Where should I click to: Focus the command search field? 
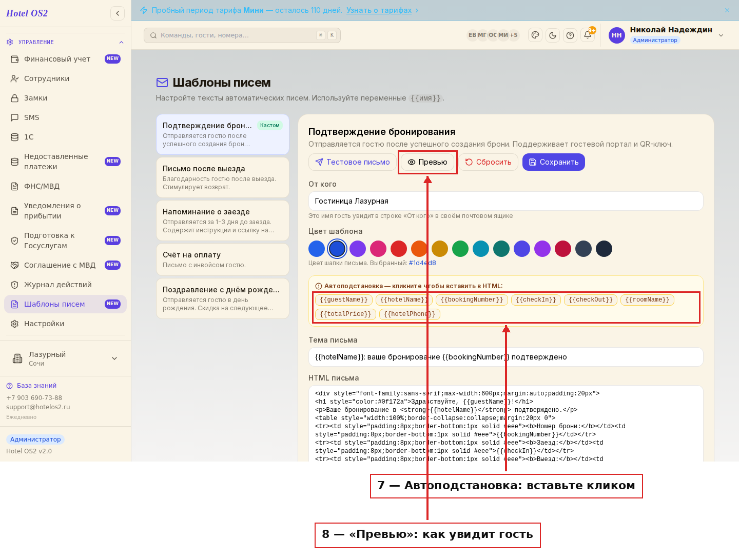(242, 35)
